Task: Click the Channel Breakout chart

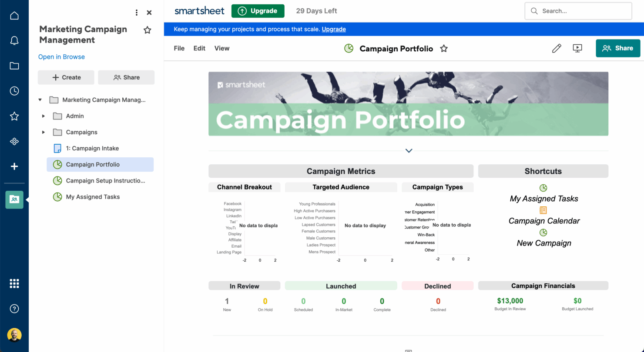Action: [245, 231]
